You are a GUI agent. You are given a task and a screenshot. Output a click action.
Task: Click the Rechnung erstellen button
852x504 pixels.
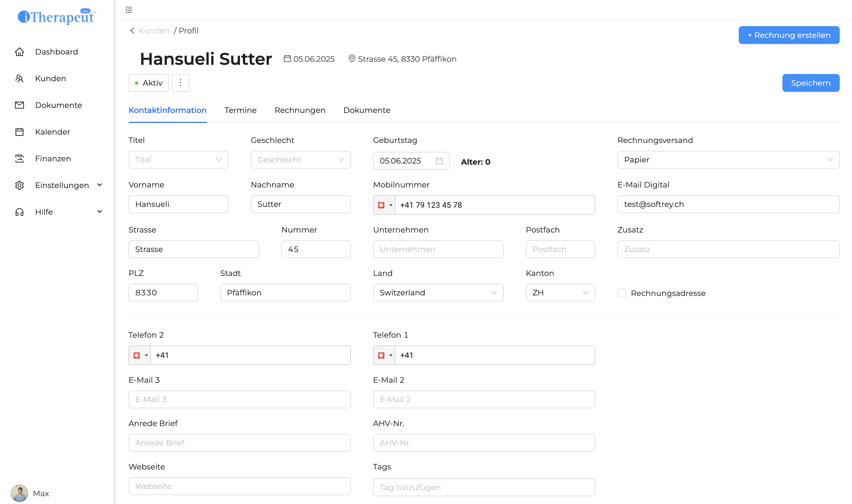click(789, 35)
